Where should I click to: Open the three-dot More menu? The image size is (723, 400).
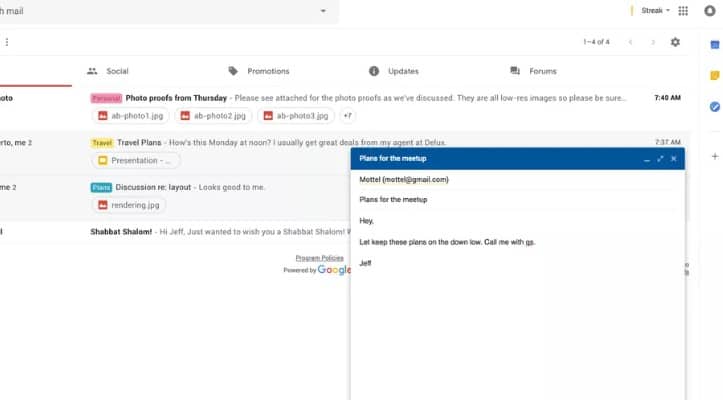pyautogui.click(x=7, y=42)
